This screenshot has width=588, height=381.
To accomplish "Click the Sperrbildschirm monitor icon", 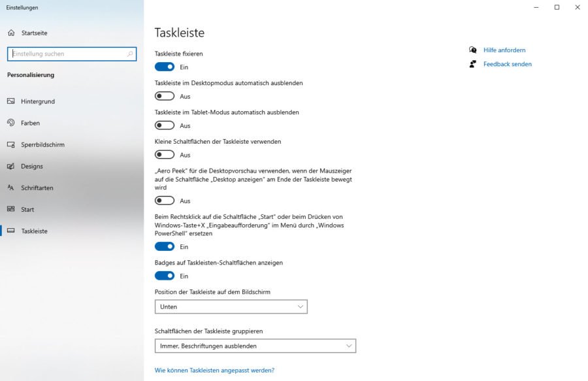I will pyautogui.click(x=10, y=144).
